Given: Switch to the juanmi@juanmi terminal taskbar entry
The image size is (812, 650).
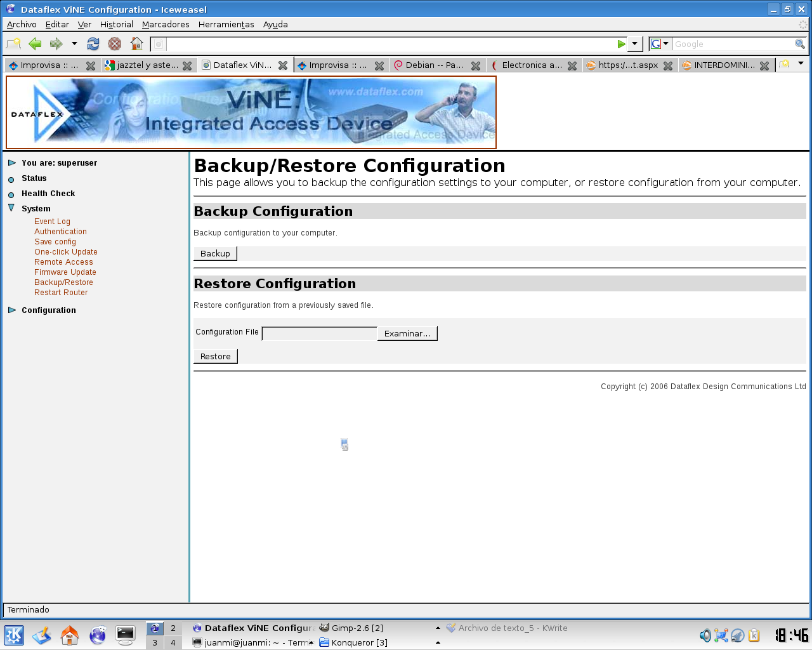Looking at the screenshot, I should click(x=252, y=642).
